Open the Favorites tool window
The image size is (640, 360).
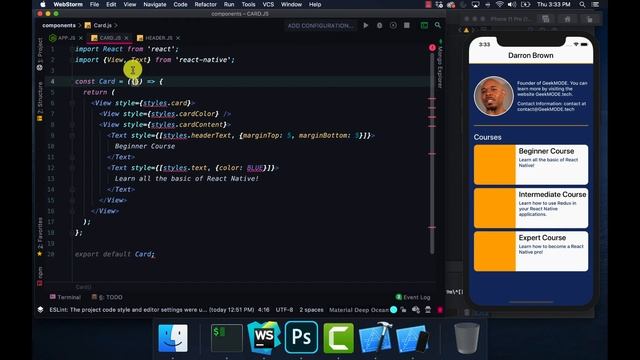40,237
